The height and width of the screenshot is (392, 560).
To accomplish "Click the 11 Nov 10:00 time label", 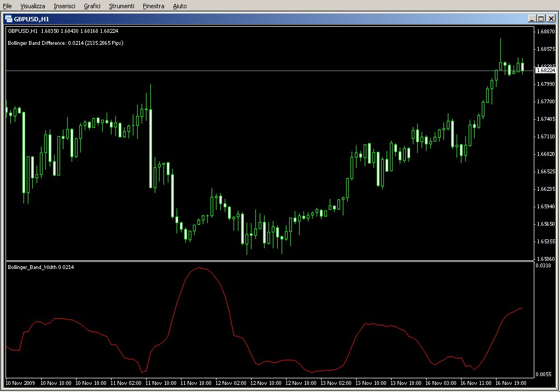I will 161,383.
